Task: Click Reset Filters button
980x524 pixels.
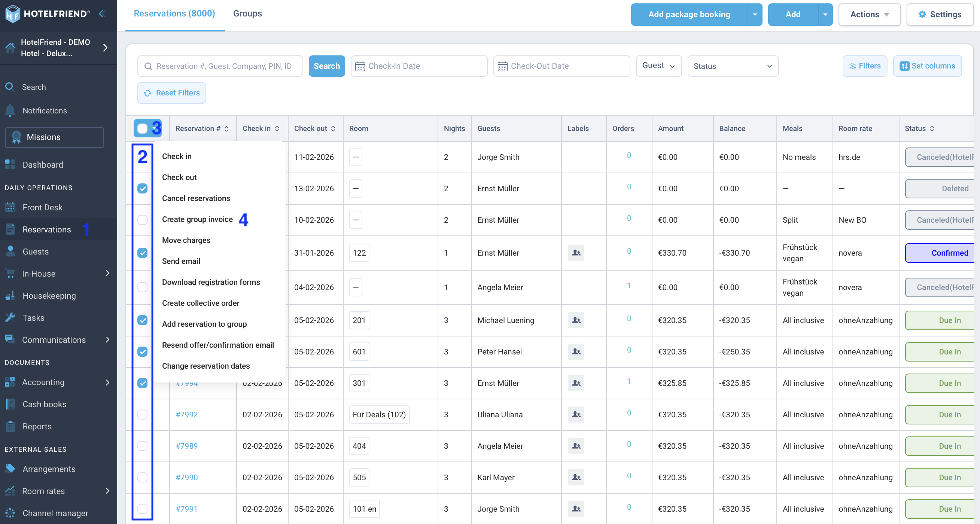Action: 171,93
